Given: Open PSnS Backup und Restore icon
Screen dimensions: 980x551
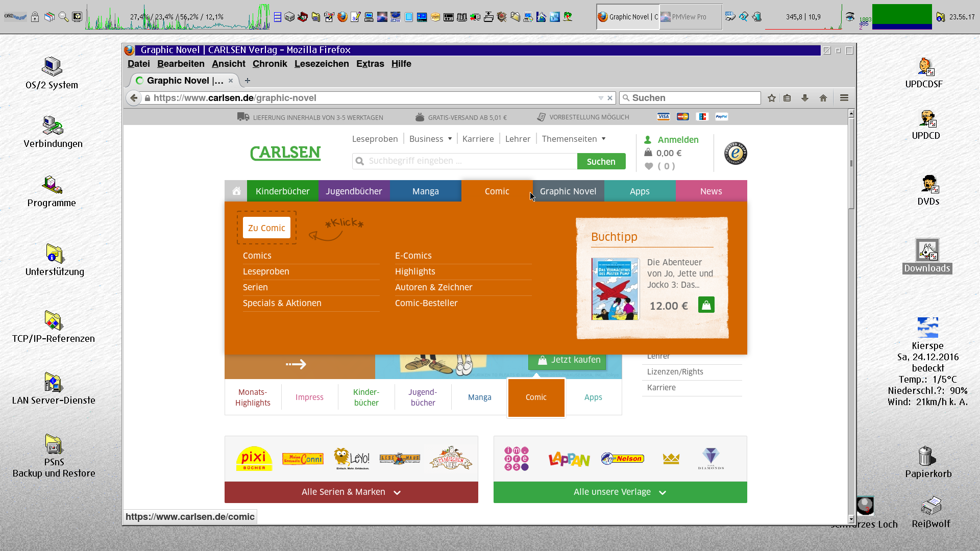Looking at the screenshot, I should point(54,444).
